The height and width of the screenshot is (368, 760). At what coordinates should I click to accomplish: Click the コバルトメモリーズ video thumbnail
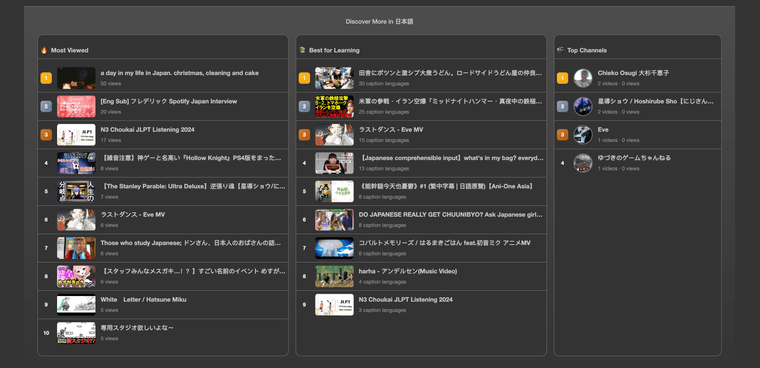[x=334, y=248]
